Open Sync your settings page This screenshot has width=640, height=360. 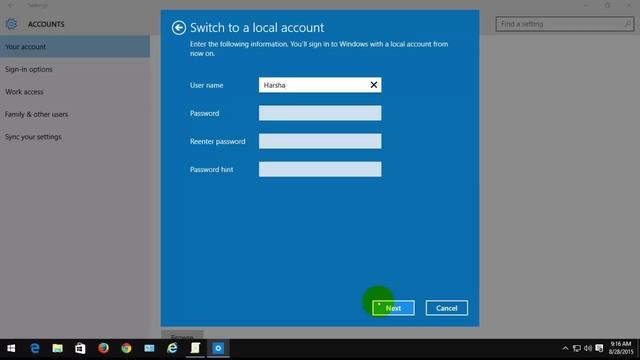pos(75,137)
